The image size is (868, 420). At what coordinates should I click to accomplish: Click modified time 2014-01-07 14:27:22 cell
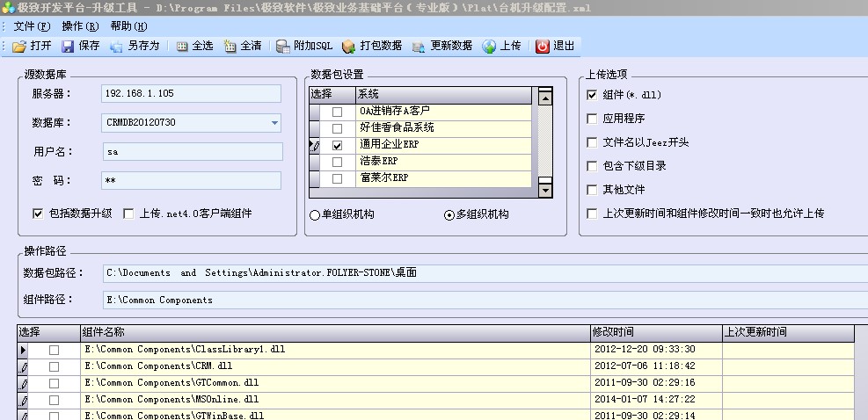[x=657, y=400]
